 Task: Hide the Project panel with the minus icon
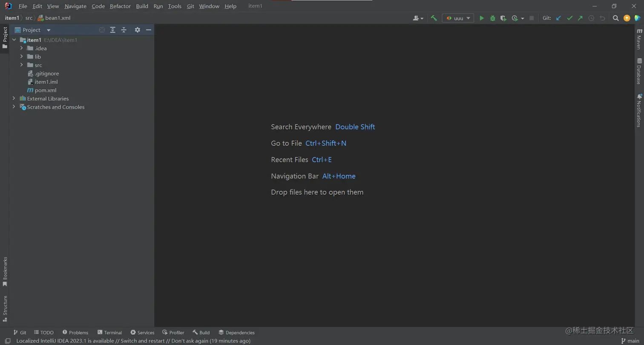[x=149, y=30]
